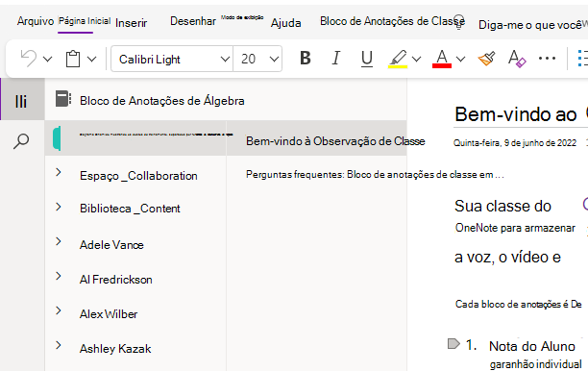Click the lightbulb Tell Me icon
This screenshot has height=371, width=588.
[x=459, y=22]
